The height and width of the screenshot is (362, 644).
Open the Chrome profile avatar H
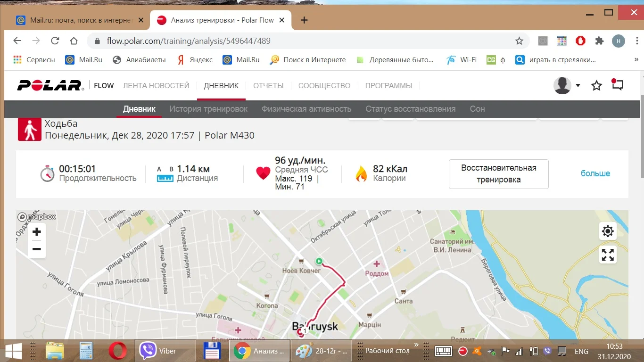coord(619,41)
